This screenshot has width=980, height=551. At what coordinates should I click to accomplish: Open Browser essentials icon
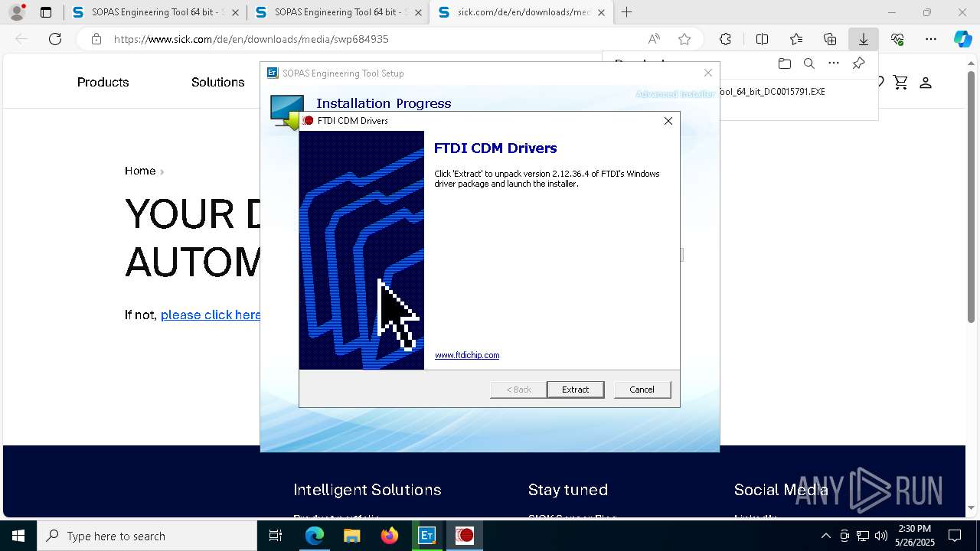[897, 39]
